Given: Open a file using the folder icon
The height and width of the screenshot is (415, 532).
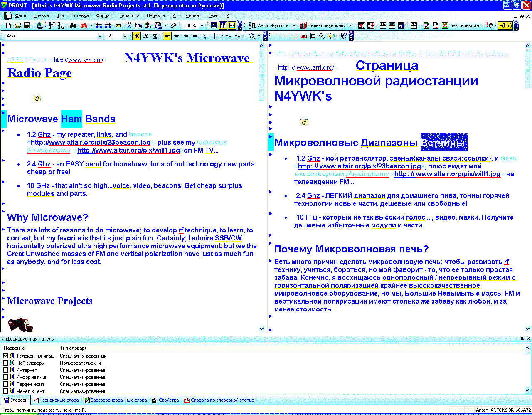Looking at the screenshot, I should [x=18, y=25].
